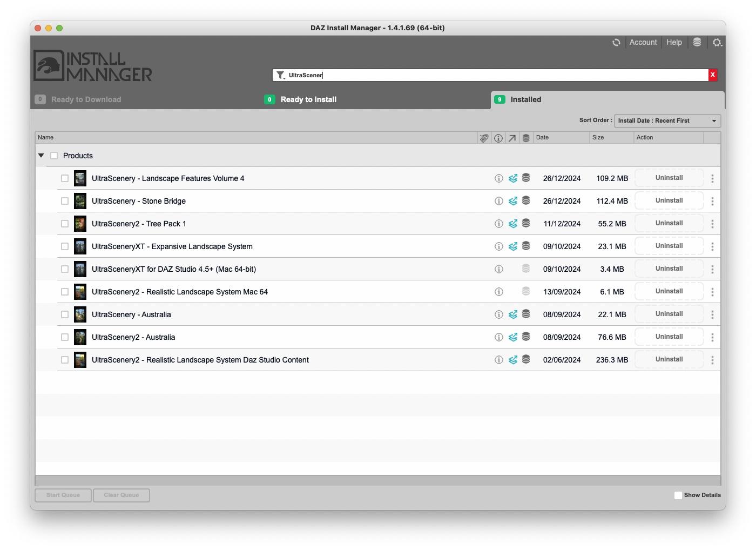Open the Account menu

pyautogui.click(x=643, y=42)
